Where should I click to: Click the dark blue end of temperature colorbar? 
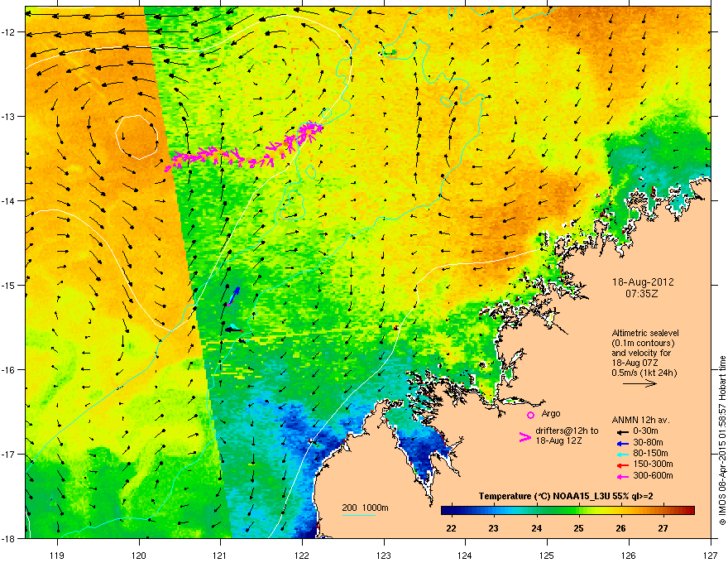coord(446,511)
